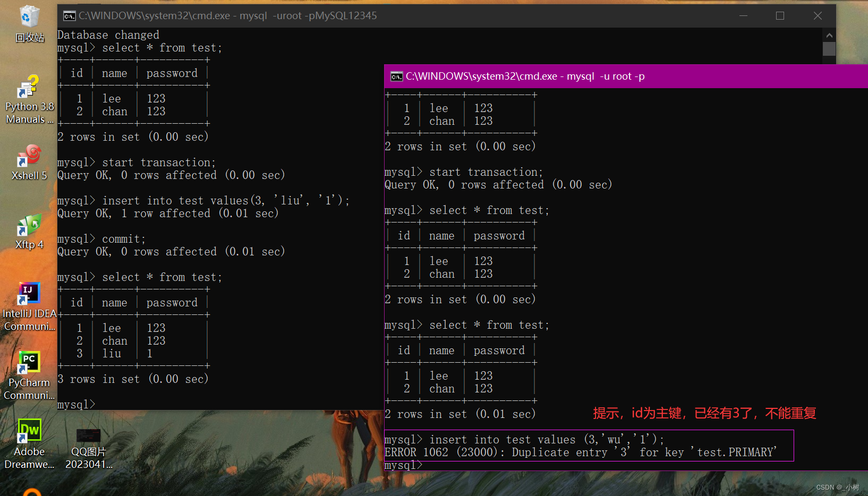Launch Xftp 4 desktop shortcut
The width and height of the screenshot is (868, 496).
click(29, 232)
